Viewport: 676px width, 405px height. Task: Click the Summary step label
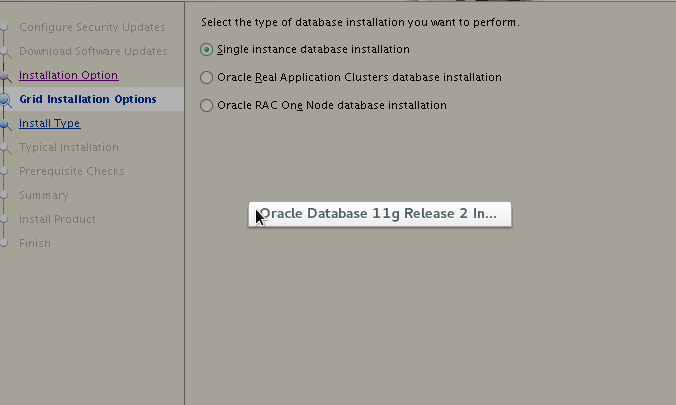pos(43,195)
